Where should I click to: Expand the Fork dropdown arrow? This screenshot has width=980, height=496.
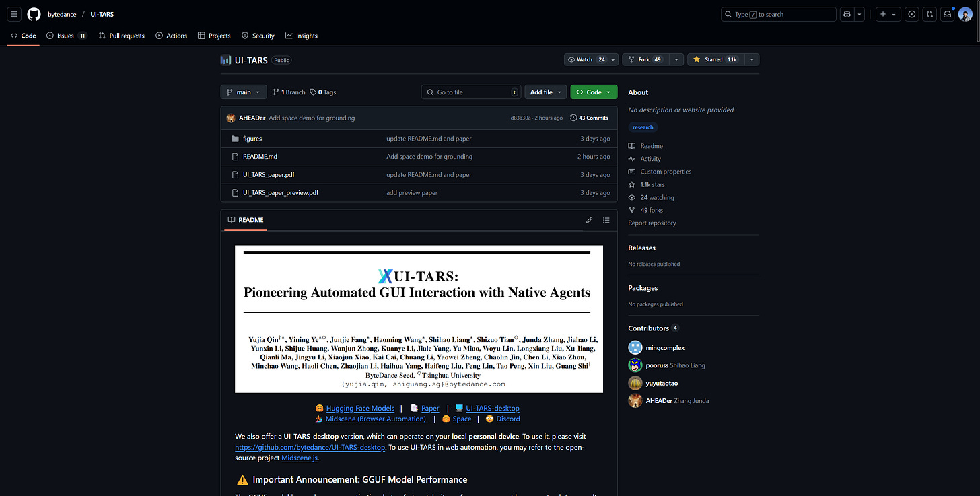(676, 59)
